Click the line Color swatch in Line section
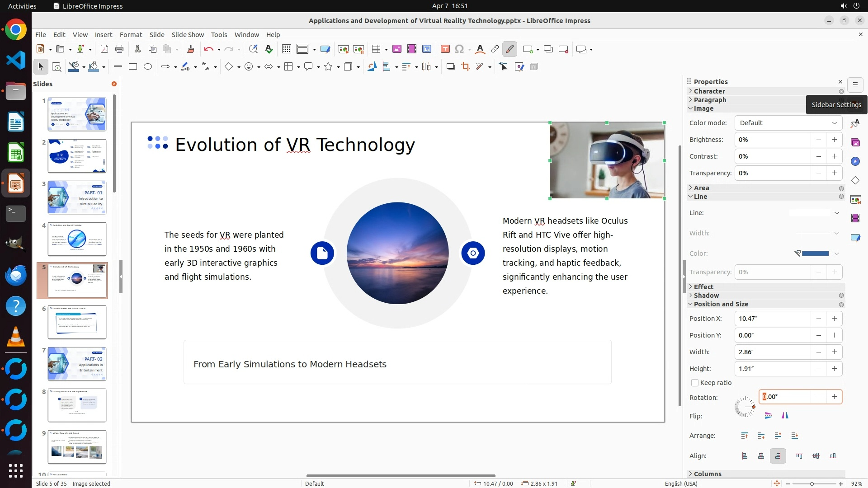Screen dimensions: 868x488 coord(815,253)
